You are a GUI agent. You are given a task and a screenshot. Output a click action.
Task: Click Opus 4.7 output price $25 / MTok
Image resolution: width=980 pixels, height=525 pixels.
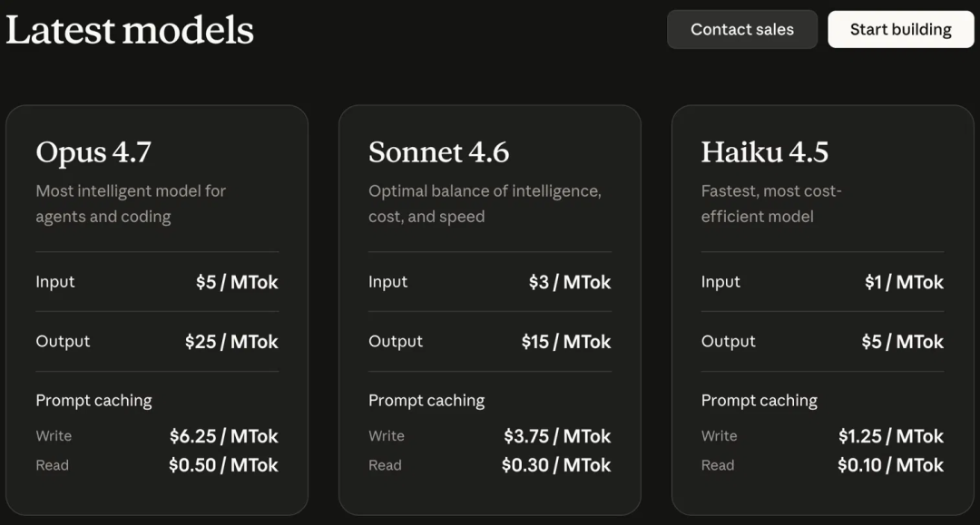pos(231,342)
